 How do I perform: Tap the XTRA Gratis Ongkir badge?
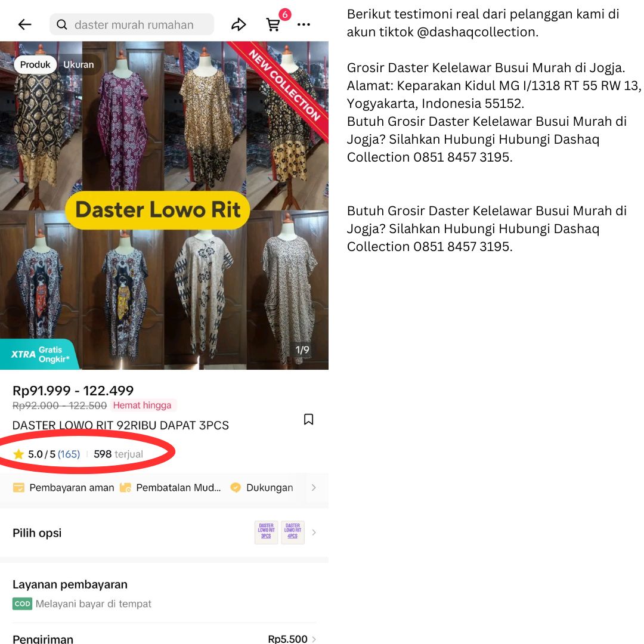pos(39,354)
